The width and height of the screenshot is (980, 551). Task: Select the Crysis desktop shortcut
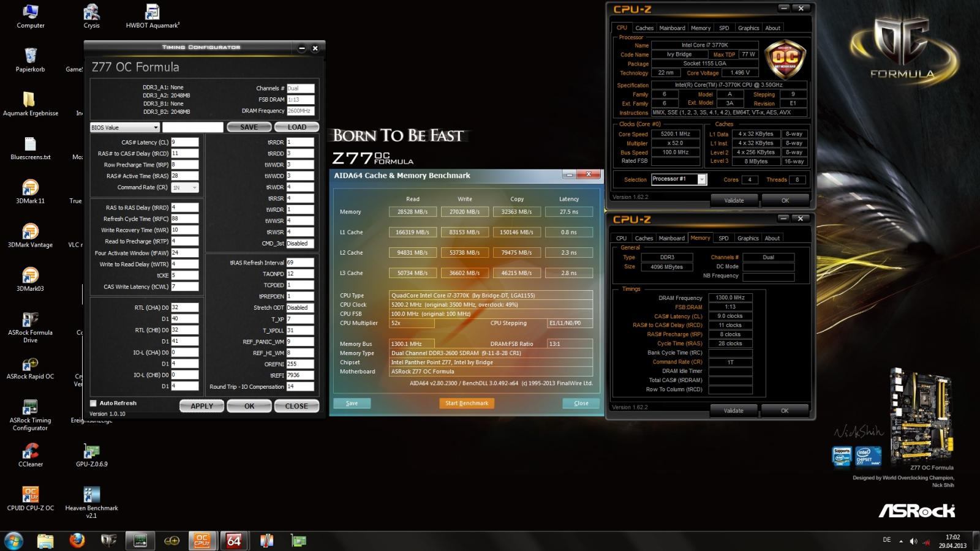(x=91, y=17)
